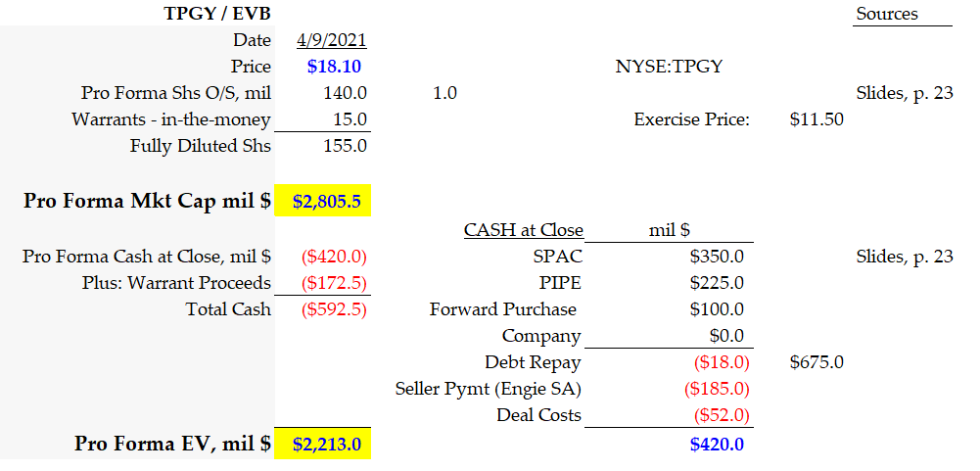
Task: Select the ($185.0) Engie seller payment cell
Action: tap(716, 389)
